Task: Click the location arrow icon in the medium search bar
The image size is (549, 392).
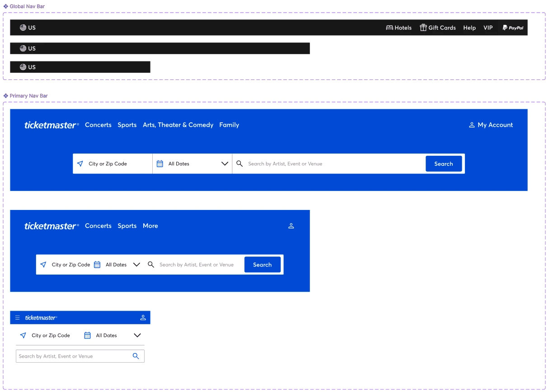Action: [43, 265]
